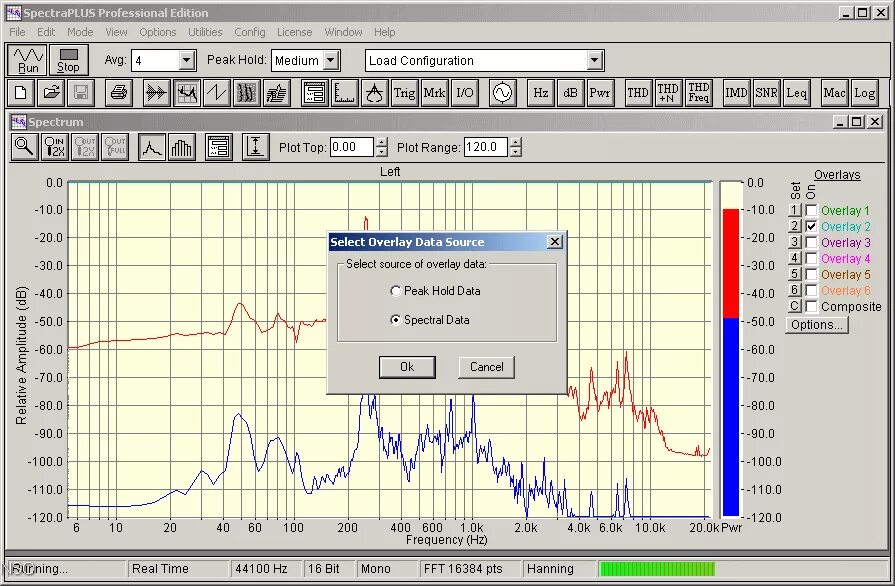This screenshot has height=586, width=895.
Task: Click the THD Freq utility button
Action: 698,93
